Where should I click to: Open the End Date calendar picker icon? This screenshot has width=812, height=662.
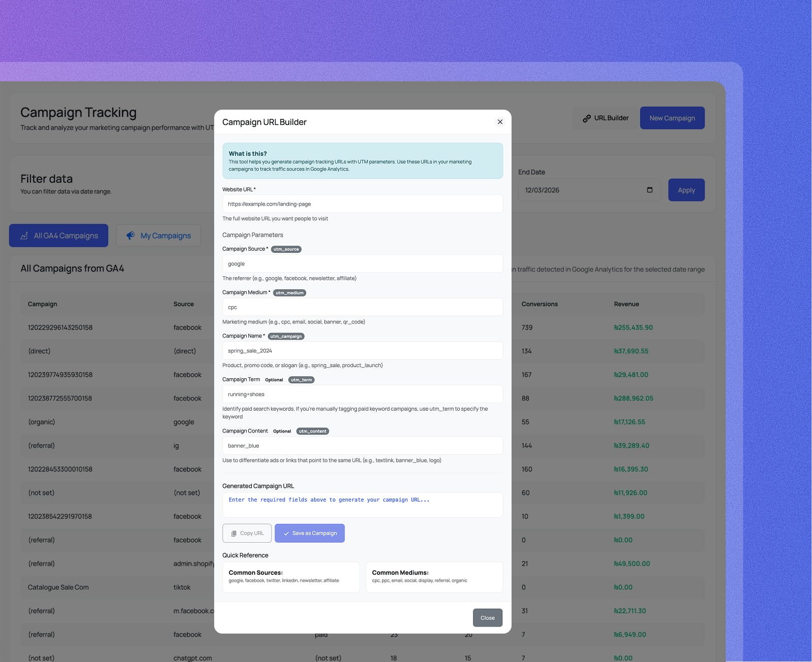point(650,190)
